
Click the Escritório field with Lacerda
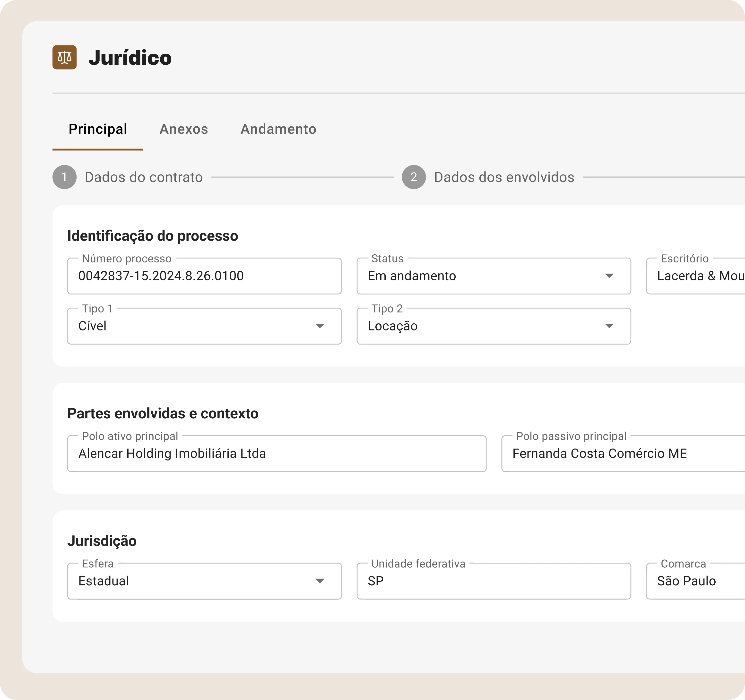point(695,276)
